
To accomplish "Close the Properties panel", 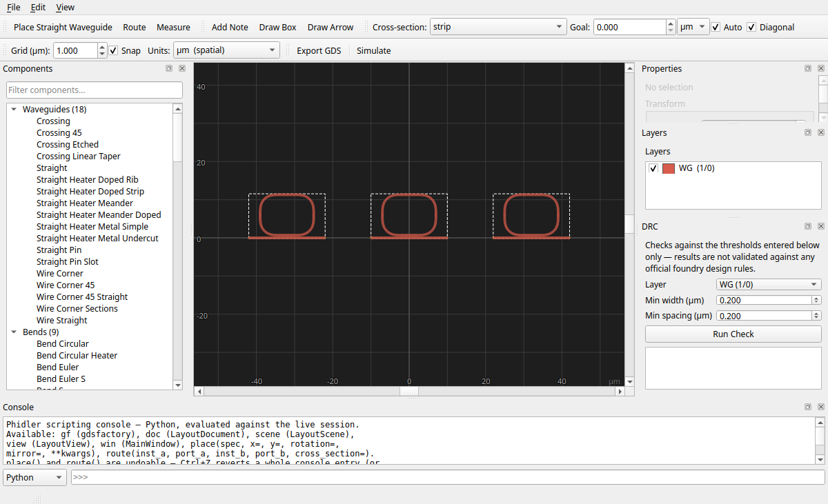I will click(x=821, y=69).
